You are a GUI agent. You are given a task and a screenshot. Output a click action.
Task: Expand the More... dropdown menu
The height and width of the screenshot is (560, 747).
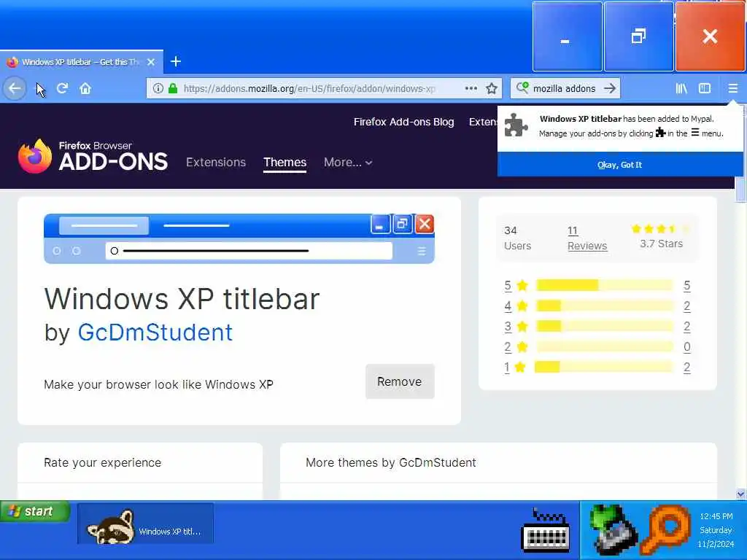coord(348,163)
